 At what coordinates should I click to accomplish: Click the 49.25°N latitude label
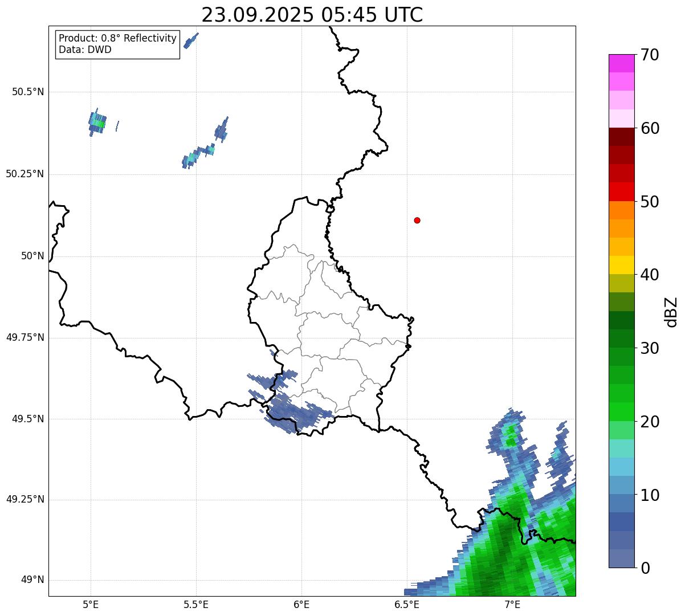[25, 499]
